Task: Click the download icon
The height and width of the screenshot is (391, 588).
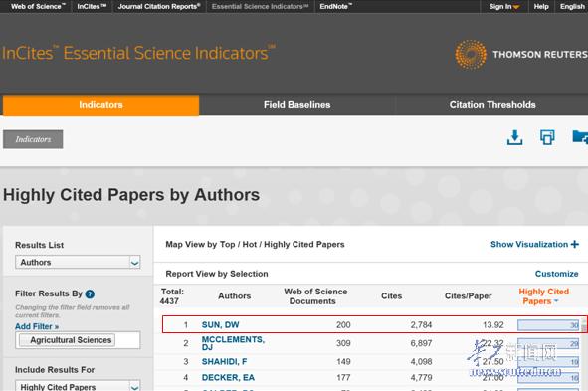Action: tap(514, 137)
